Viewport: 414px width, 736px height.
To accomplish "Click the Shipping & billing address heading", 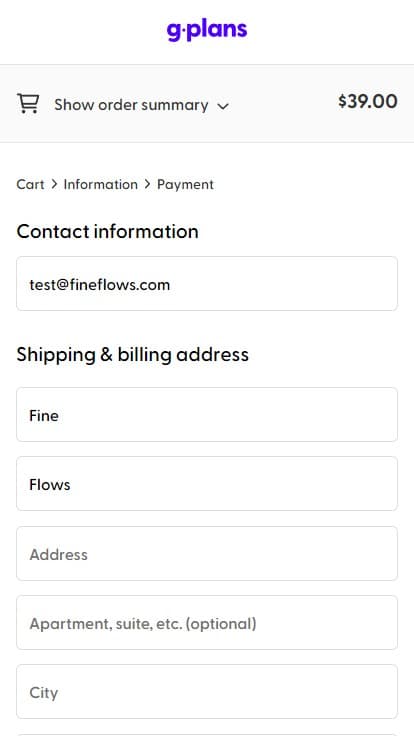I will pos(132,354).
